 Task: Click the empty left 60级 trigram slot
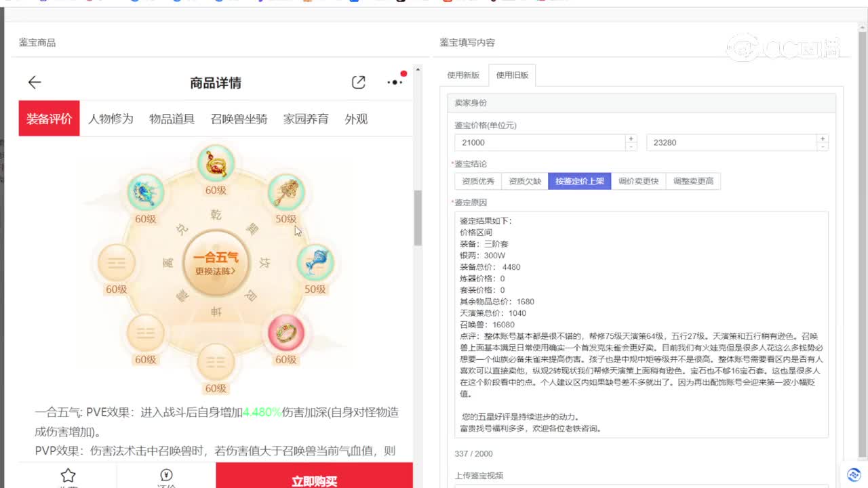click(x=117, y=262)
